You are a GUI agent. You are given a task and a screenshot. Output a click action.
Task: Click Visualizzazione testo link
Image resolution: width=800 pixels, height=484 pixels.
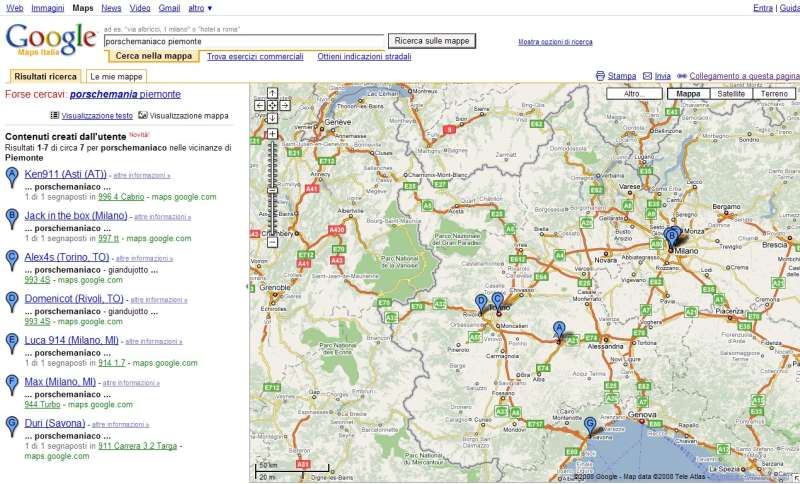pos(97,116)
